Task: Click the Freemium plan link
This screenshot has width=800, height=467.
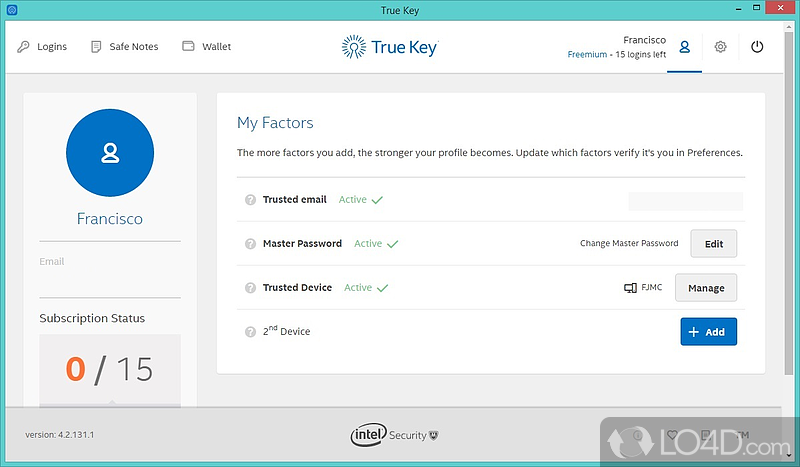Action: point(587,55)
